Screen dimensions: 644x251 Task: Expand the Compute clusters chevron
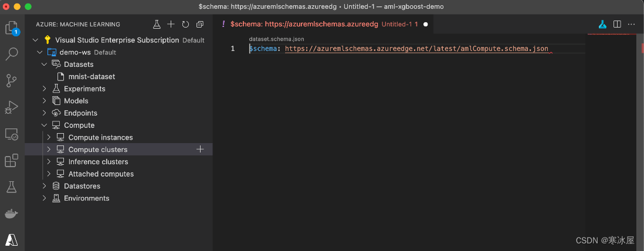point(49,149)
